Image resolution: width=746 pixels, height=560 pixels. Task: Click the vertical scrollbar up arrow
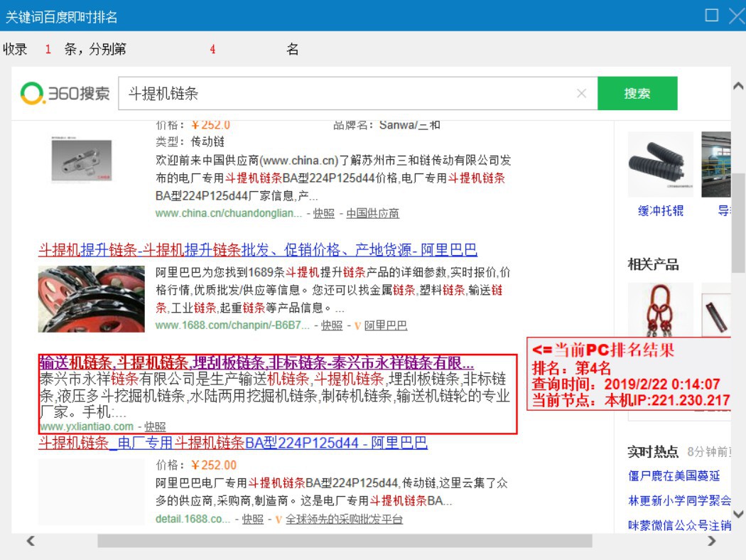[x=738, y=86]
